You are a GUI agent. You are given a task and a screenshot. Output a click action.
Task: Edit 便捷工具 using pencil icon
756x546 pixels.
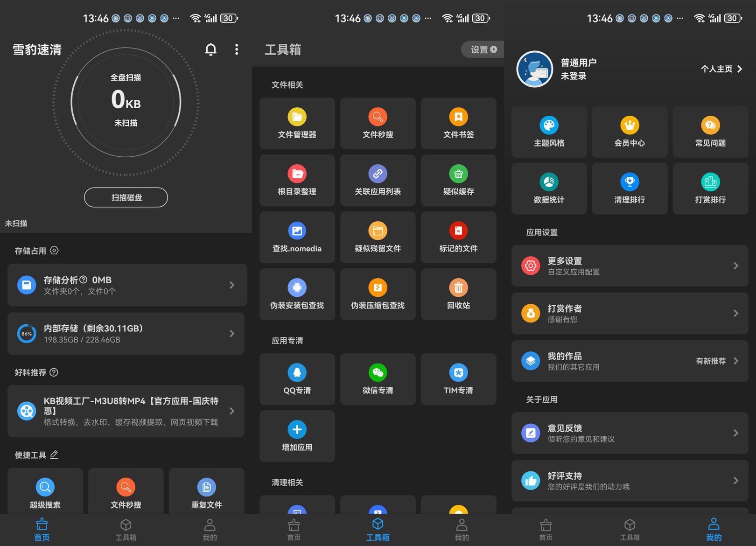(x=54, y=455)
